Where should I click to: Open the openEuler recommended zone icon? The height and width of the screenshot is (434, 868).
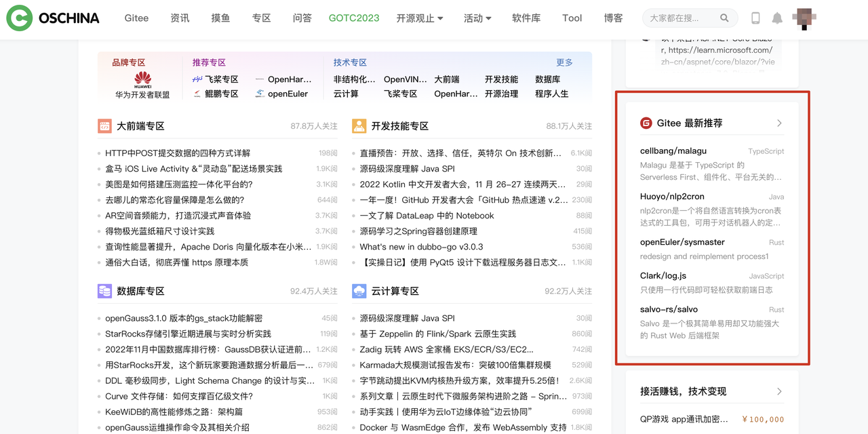coord(260,94)
